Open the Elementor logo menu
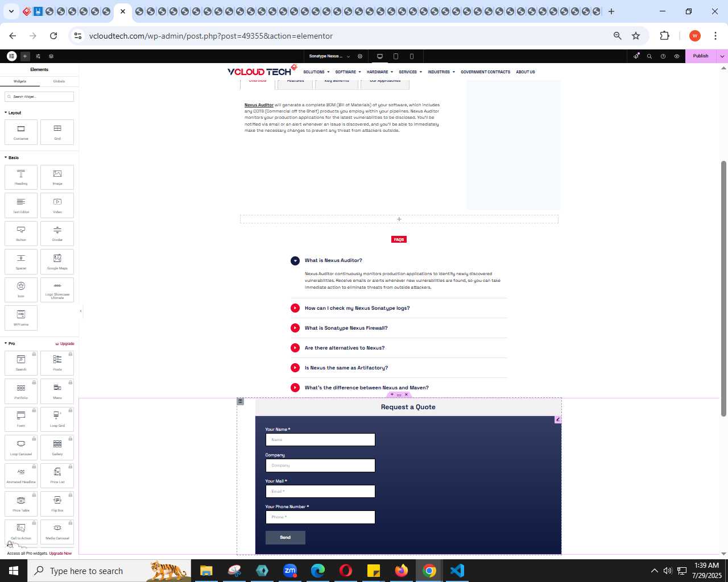 coord(11,56)
